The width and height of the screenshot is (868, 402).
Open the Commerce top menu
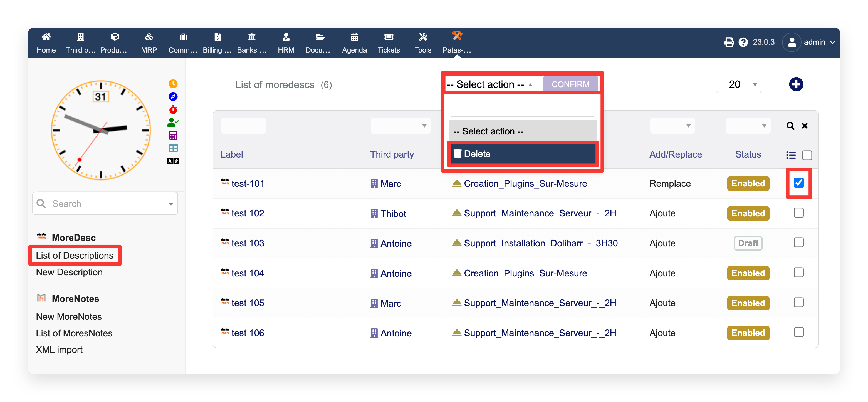click(183, 43)
